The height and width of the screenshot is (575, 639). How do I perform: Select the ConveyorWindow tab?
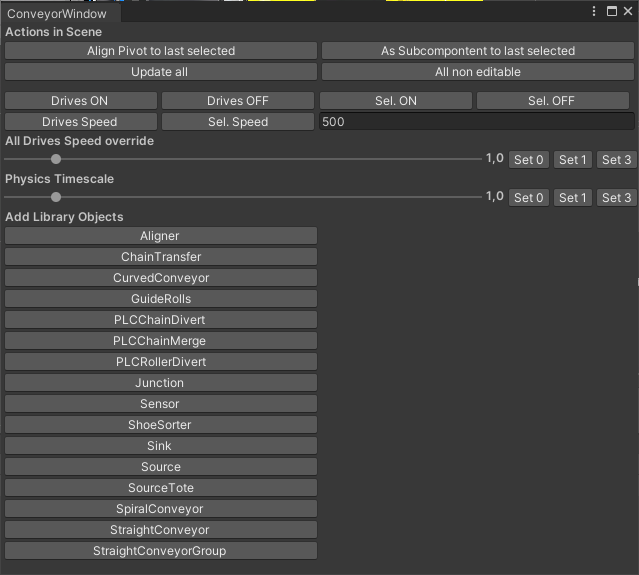57,14
